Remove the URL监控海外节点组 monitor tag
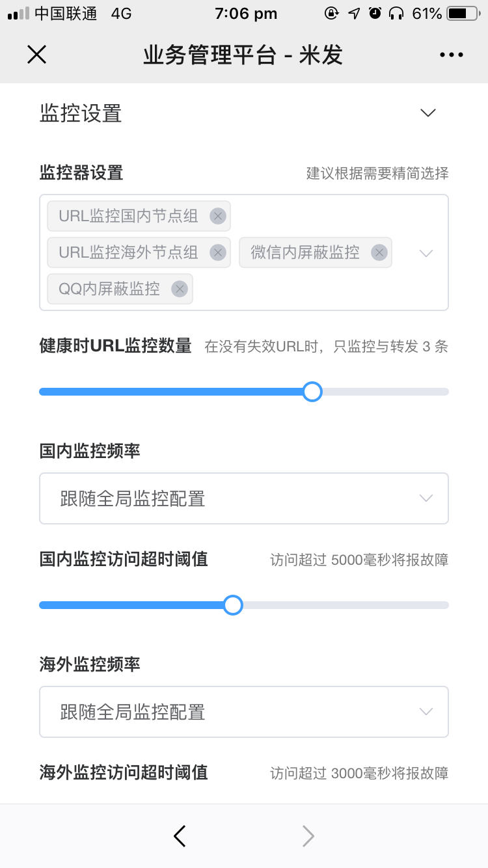The width and height of the screenshot is (488, 868). 218,252
